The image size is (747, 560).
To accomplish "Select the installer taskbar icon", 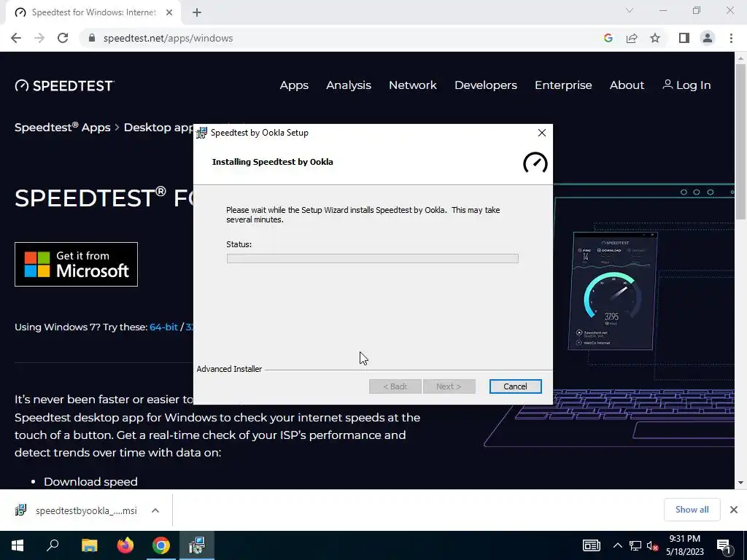I will (x=197, y=545).
